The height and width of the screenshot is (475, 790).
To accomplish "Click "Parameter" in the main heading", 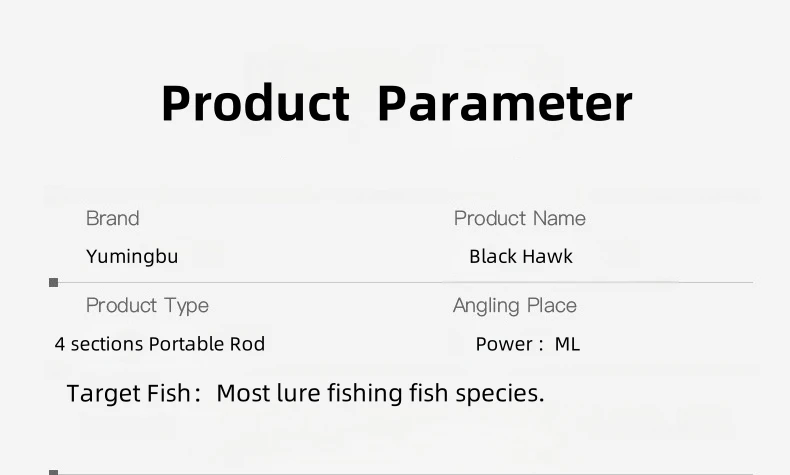I will click(505, 104).
